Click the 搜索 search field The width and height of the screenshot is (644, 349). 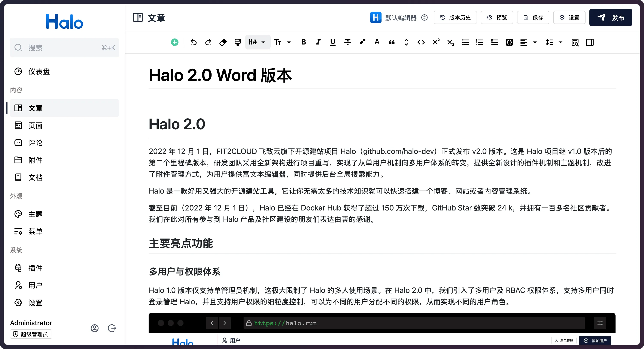(64, 48)
